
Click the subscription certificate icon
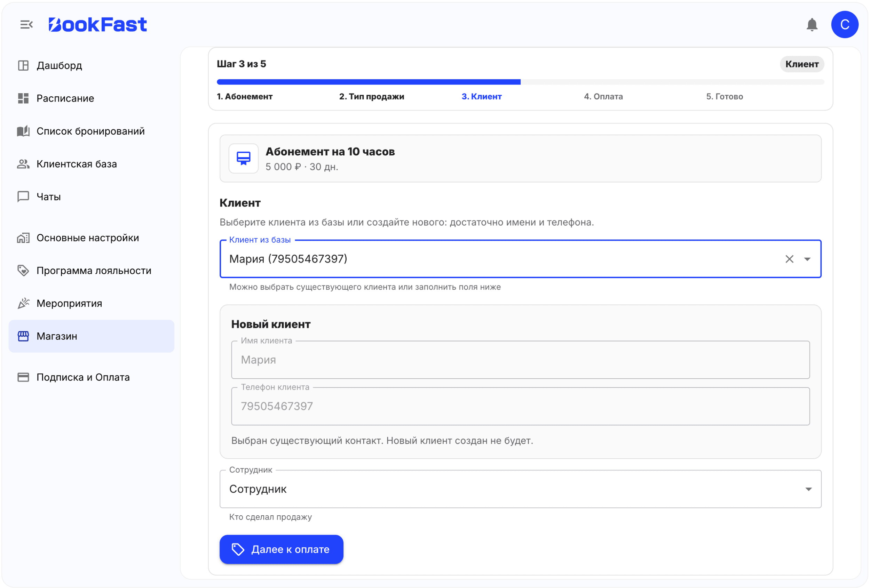coord(243,159)
